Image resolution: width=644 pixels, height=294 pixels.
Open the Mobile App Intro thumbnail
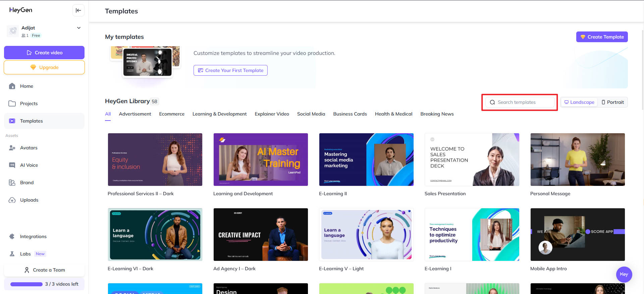coord(578,234)
